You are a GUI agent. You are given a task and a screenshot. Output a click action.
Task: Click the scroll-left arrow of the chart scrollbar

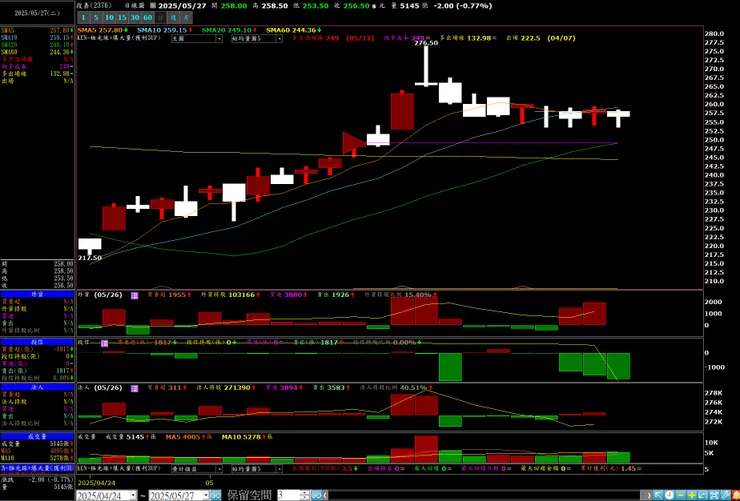326,495
